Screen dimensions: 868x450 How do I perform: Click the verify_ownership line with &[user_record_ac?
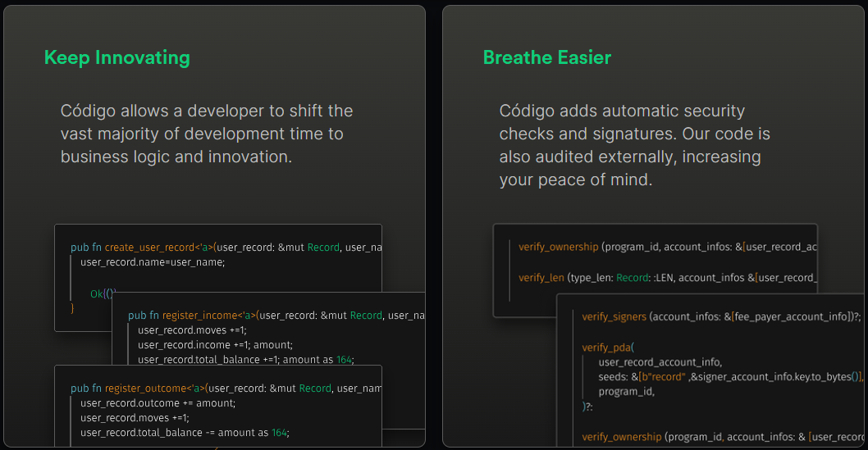point(667,246)
